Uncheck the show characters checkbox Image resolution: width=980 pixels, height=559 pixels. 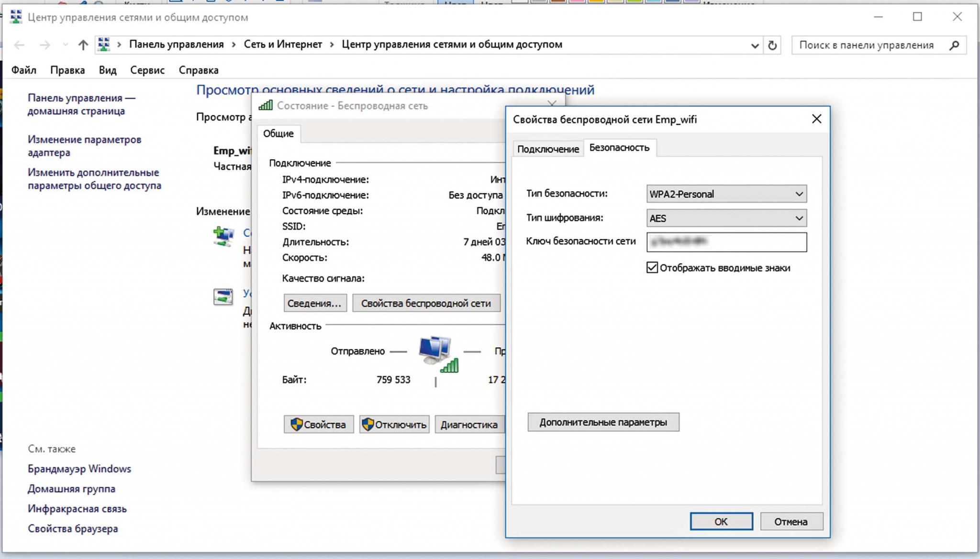[x=652, y=268]
